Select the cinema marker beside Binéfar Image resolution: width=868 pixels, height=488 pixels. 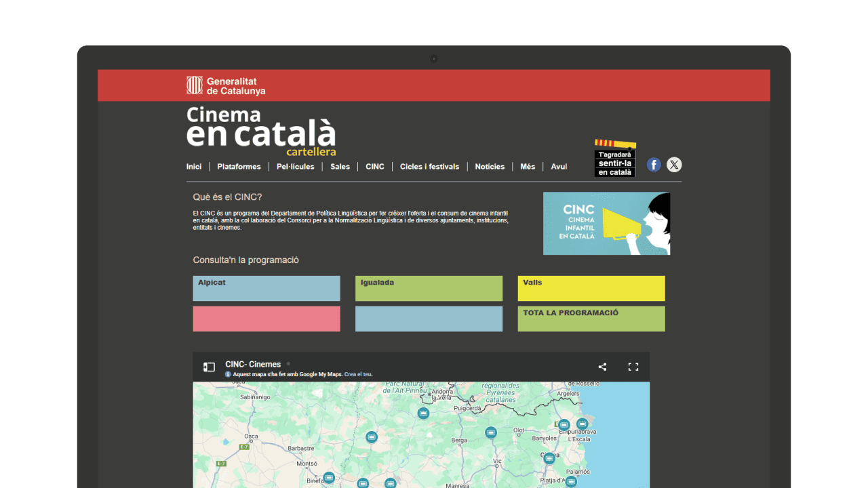(329, 478)
